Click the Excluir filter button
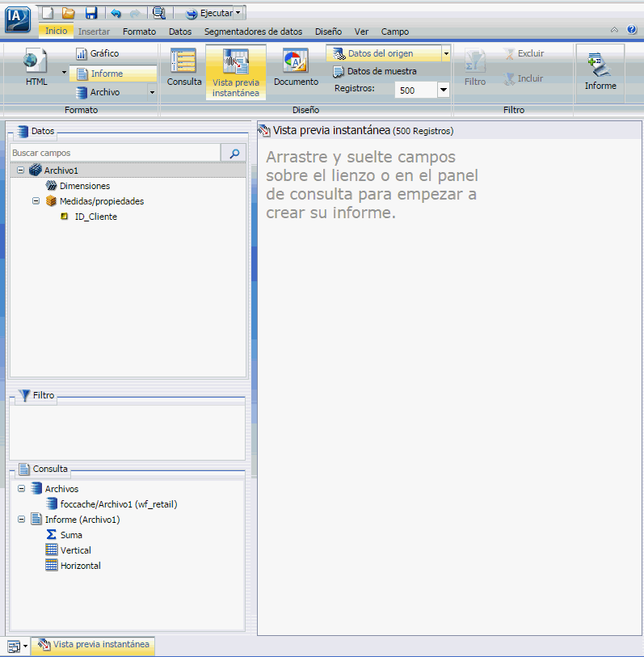This screenshot has width=644, height=657. [524, 53]
